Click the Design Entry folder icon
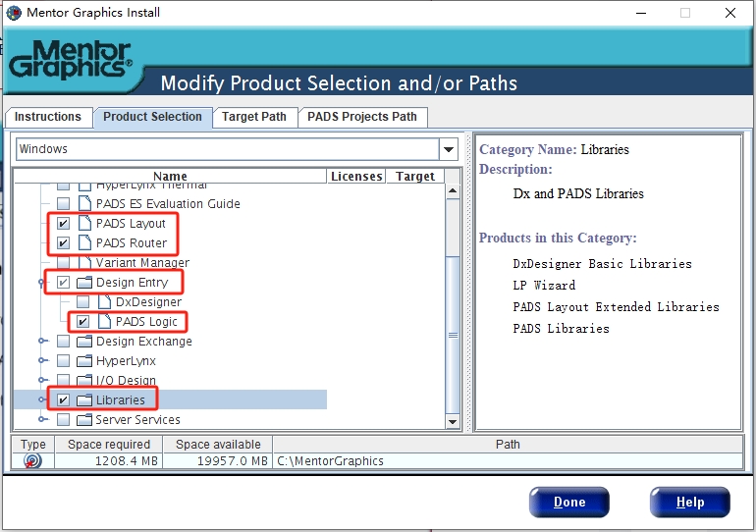Viewport: 756px width, 532px height. tap(84, 283)
